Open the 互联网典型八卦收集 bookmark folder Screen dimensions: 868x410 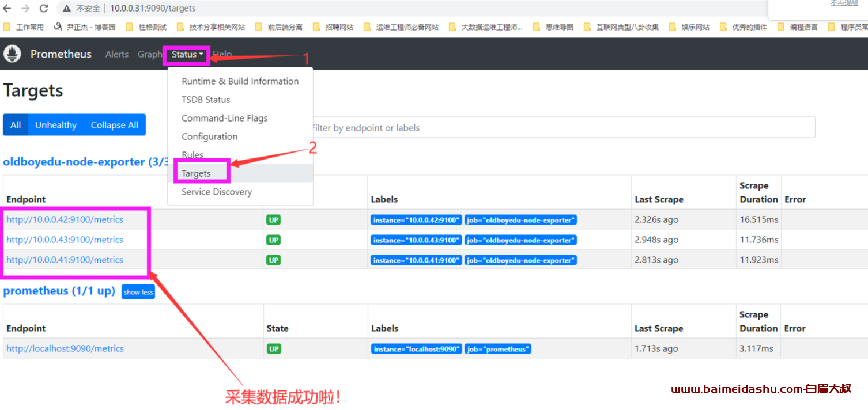(621, 26)
